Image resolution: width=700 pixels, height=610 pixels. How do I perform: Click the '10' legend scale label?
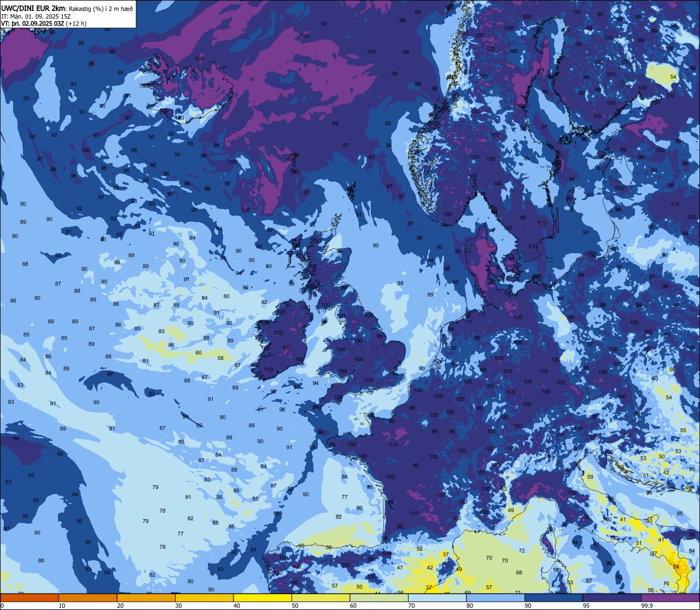point(62,606)
